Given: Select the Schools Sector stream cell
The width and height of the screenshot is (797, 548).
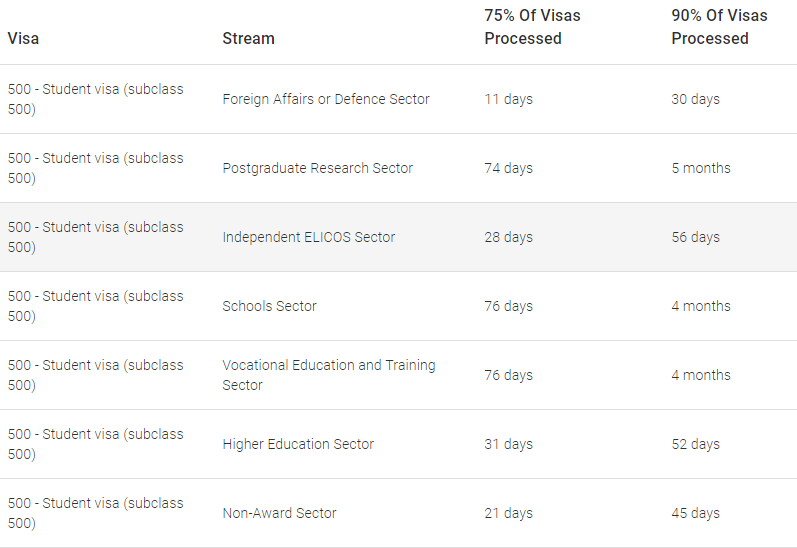Looking at the screenshot, I should coord(269,306).
